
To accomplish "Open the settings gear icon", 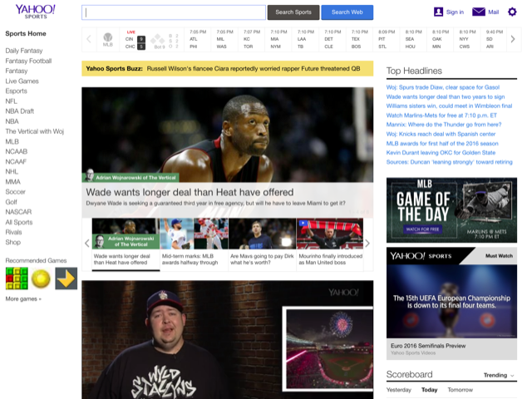I will [512, 12].
